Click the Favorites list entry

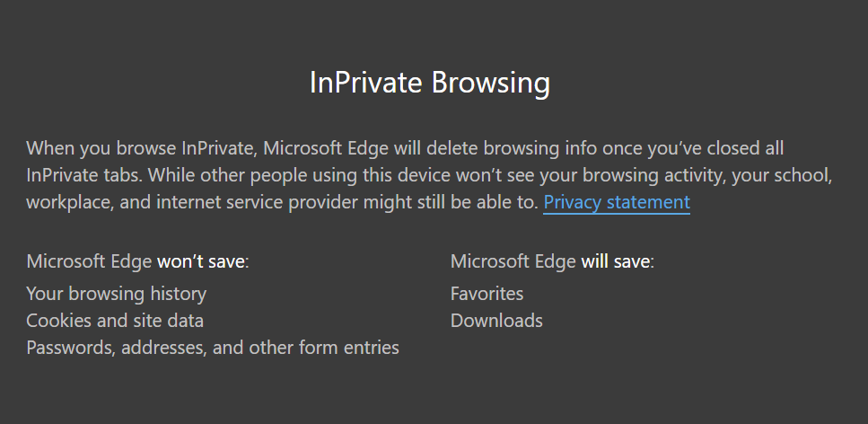(x=487, y=294)
